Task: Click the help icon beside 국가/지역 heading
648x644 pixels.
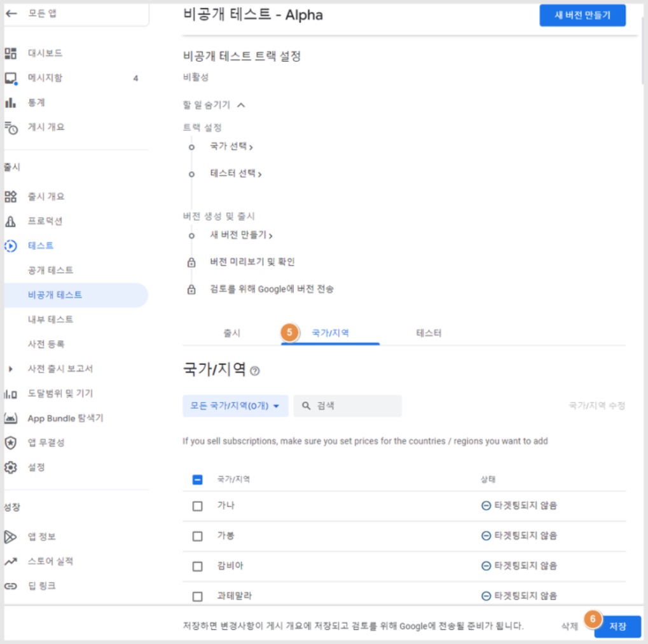Action: (x=255, y=371)
